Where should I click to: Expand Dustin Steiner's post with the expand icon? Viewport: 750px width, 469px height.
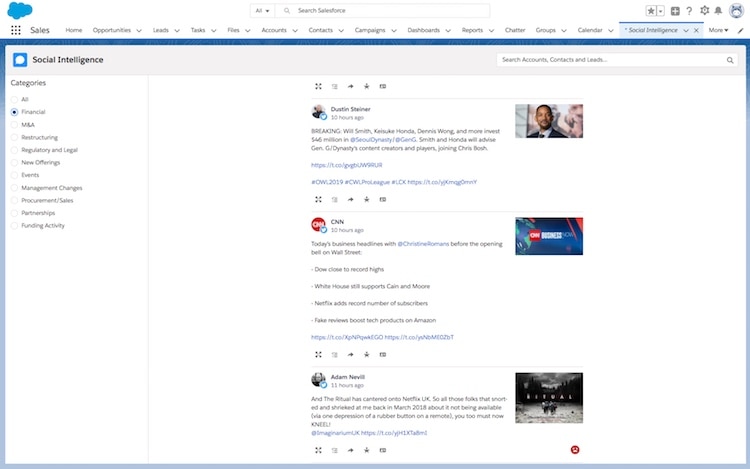click(318, 199)
